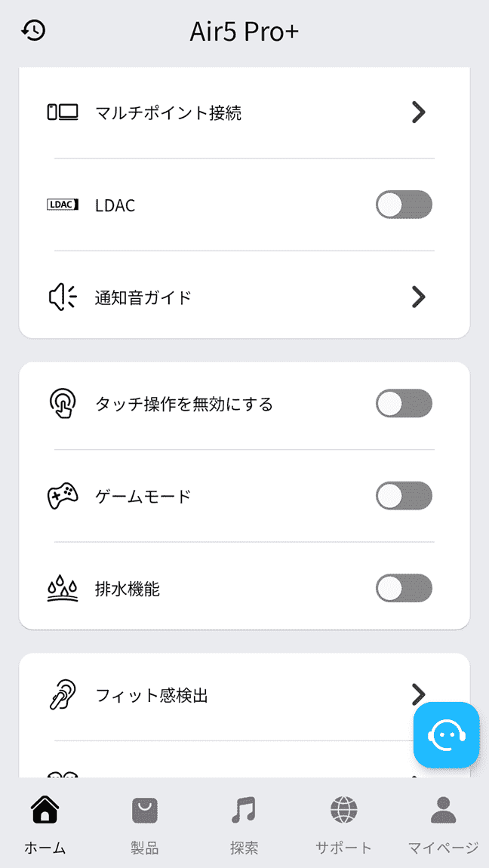This screenshot has width=489, height=868.
Task: Click the speaker icon next to 通知音ガイド
Action: 63,297
